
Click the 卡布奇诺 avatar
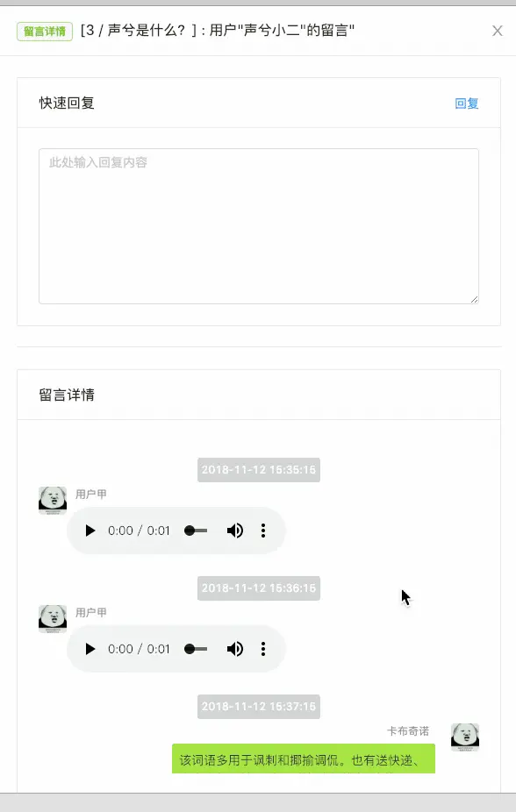[x=465, y=737]
